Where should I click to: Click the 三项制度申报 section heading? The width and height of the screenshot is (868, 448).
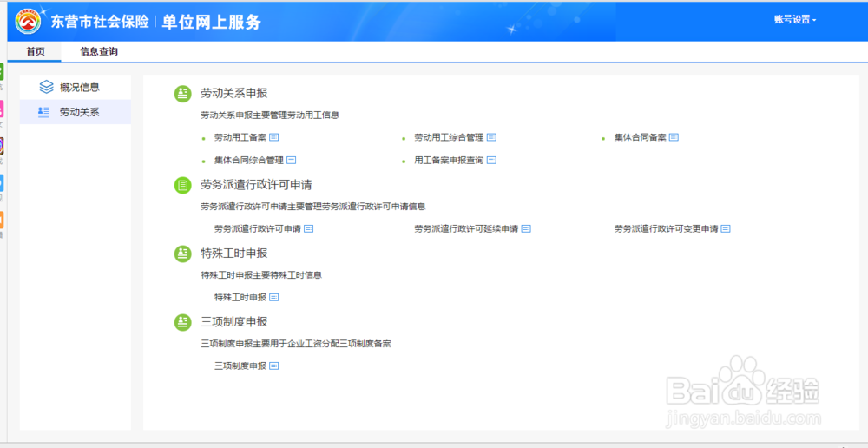coord(234,322)
